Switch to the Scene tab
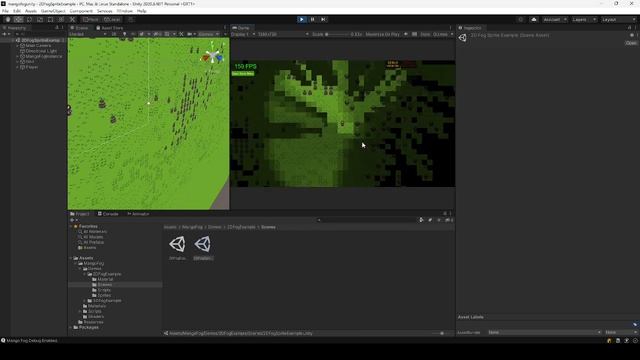The height and width of the screenshot is (360, 640). click(x=79, y=28)
